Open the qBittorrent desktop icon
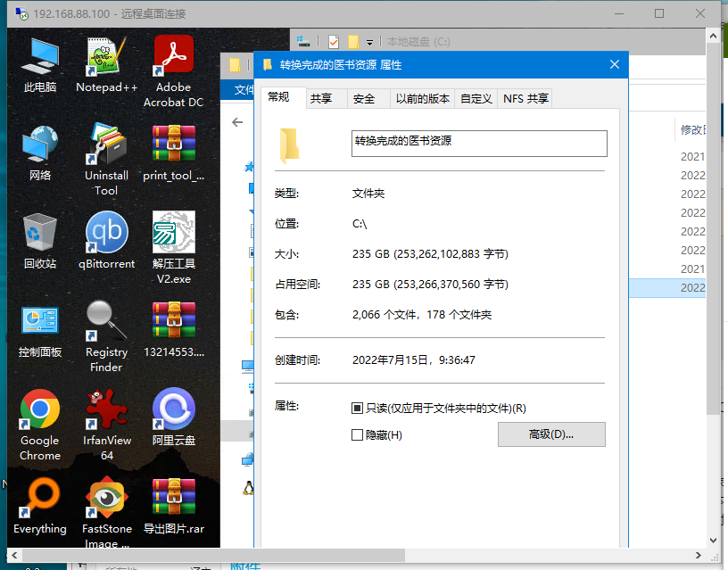728x570 pixels. [106, 235]
